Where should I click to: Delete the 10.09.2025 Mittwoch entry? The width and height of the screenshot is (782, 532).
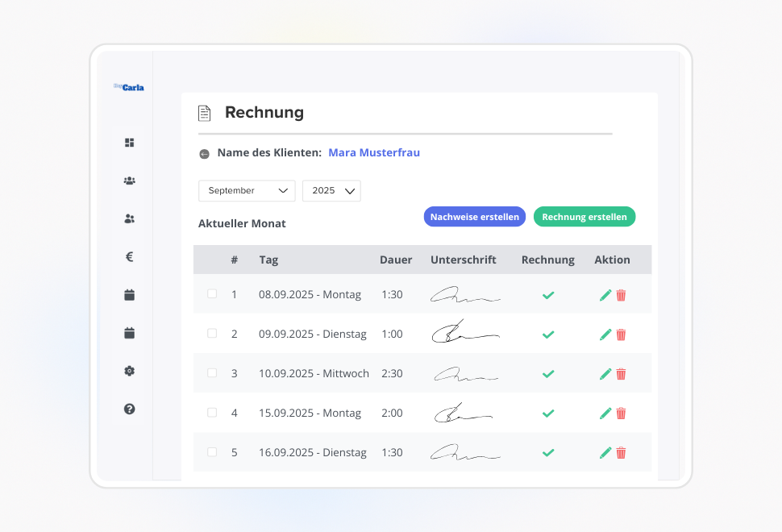pos(621,374)
